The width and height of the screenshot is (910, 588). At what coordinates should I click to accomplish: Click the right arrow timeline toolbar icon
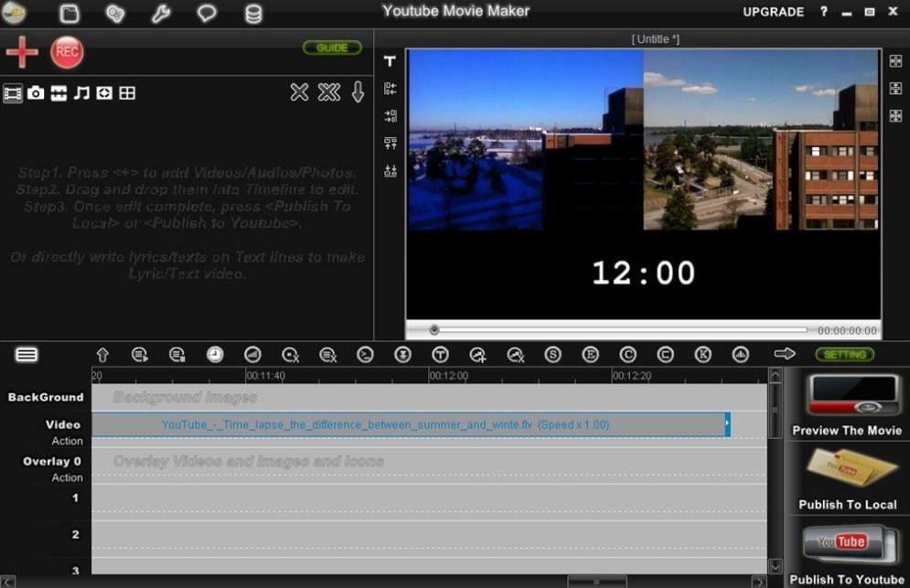click(785, 354)
